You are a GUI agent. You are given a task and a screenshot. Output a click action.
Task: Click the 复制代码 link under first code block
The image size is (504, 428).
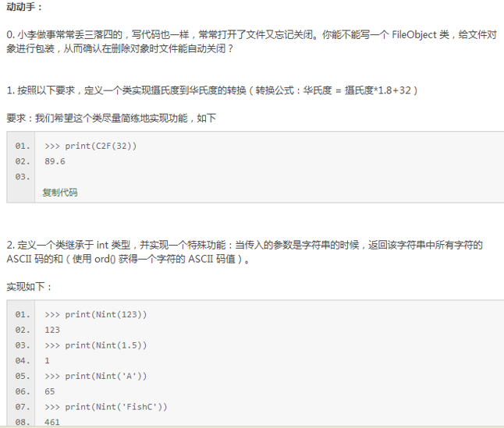click(x=60, y=193)
